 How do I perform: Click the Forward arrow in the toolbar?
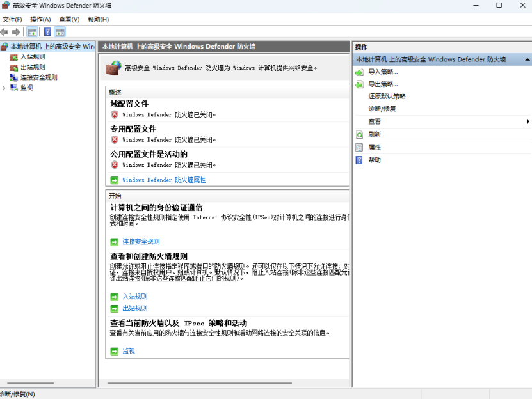[15, 32]
